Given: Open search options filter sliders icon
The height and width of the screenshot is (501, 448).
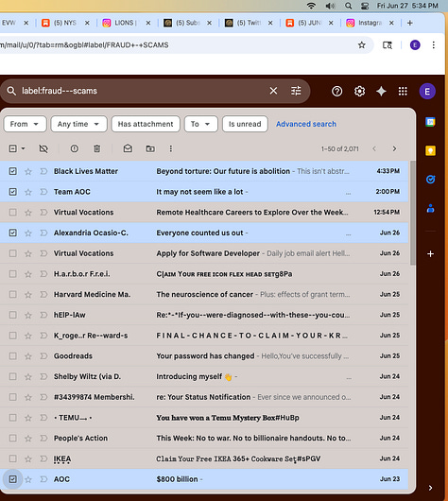Looking at the screenshot, I should tap(296, 91).
